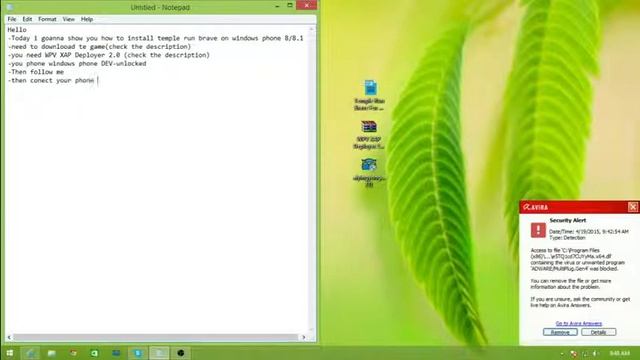The width and height of the screenshot is (640, 360).
Task: Click the Notepad title bar icon
Action: (10, 7)
